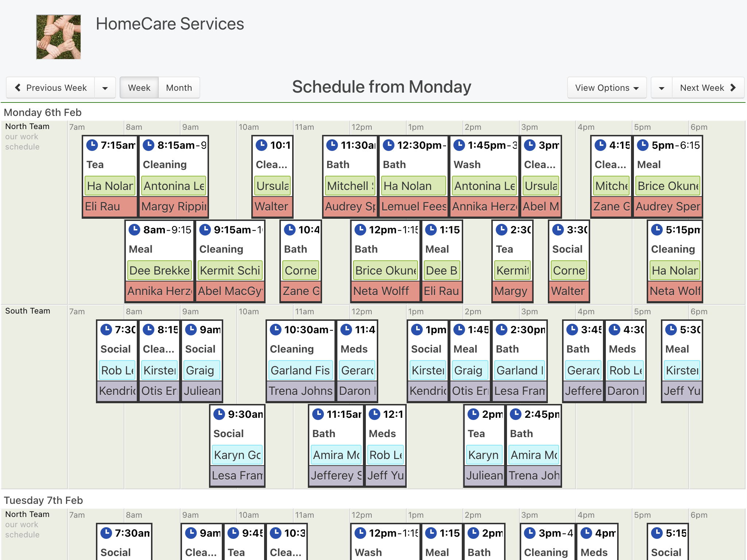This screenshot has width=747, height=560.
Task: Click Monday's North Team 'our work schedule' label
Action: click(x=22, y=141)
